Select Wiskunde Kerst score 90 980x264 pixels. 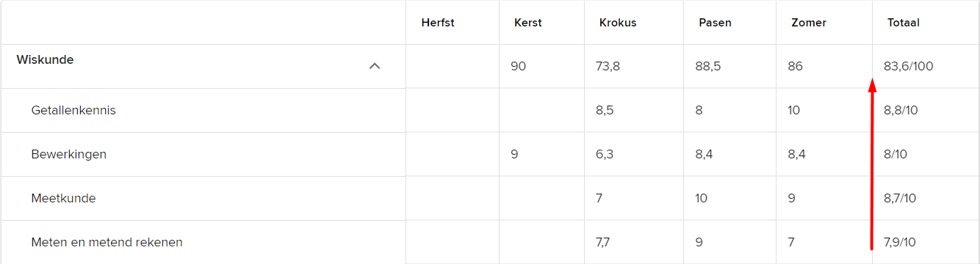pyautogui.click(x=518, y=66)
